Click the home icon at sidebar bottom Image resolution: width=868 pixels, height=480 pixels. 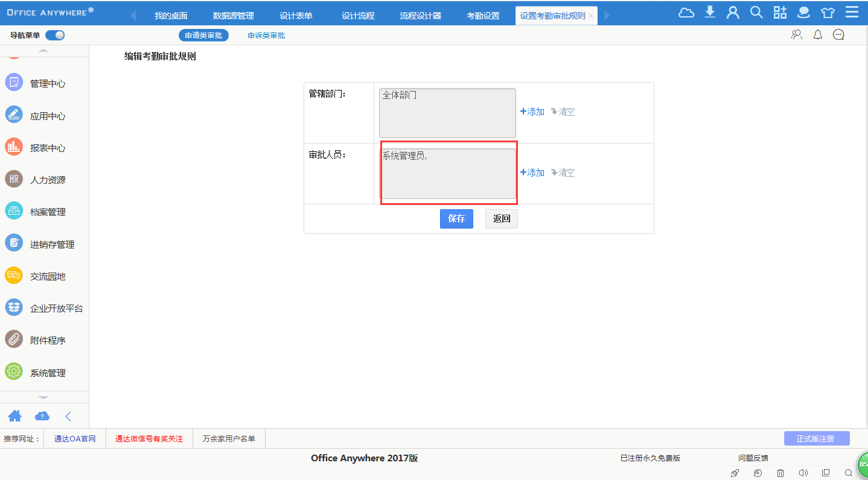pos(14,416)
